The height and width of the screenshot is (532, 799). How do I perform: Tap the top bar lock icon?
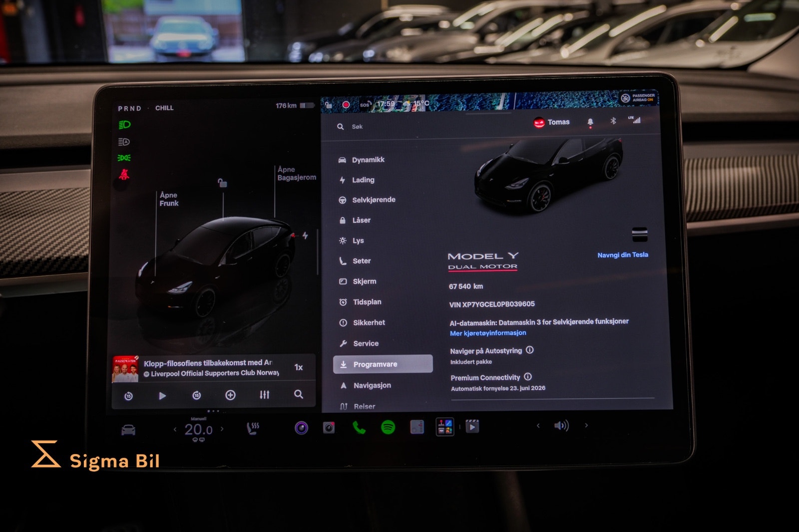click(x=328, y=105)
